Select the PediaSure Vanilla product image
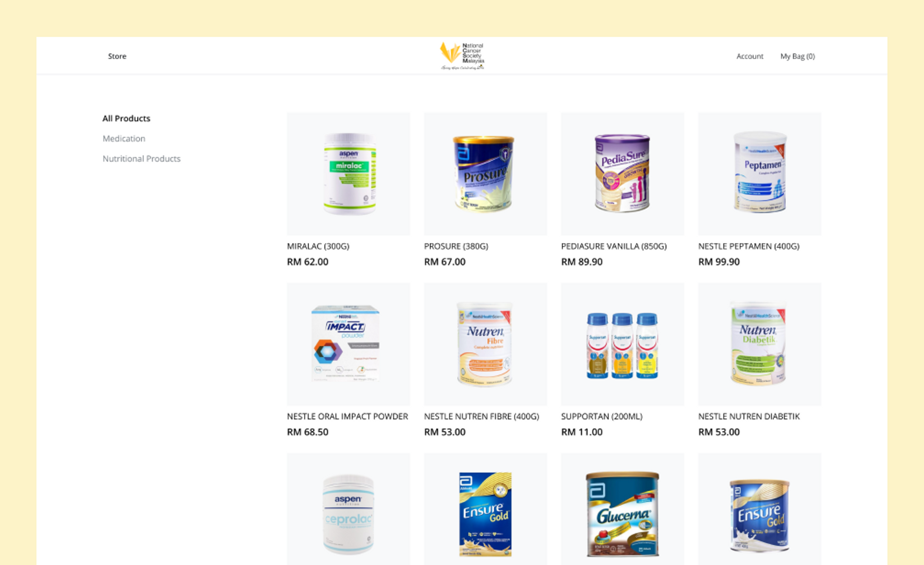This screenshot has height=565, width=924. click(623, 174)
